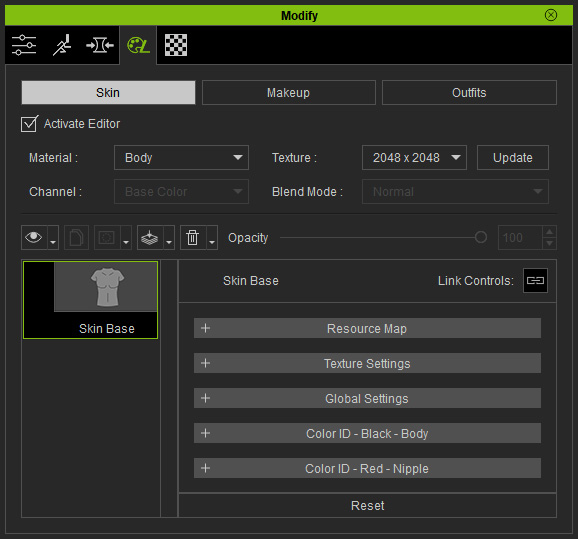Viewport: 578px width, 539px height.
Task: Expand Color ID - Red - Nipple section
Action: (367, 468)
